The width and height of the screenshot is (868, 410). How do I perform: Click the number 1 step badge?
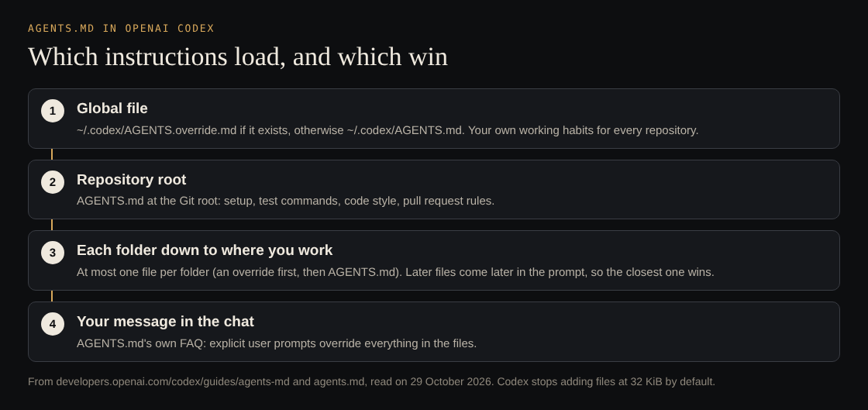pyautogui.click(x=53, y=111)
